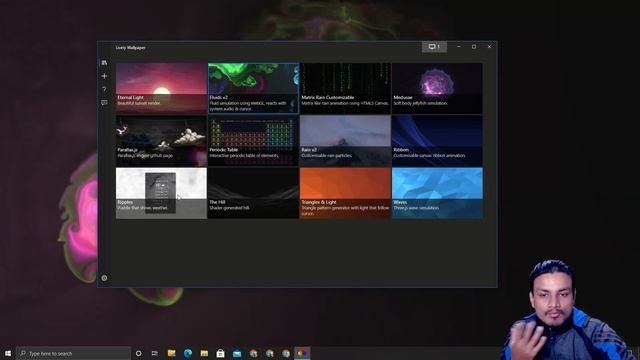Apply the Ribbon wallpaper
The height and width of the screenshot is (360, 640).
point(437,141)
